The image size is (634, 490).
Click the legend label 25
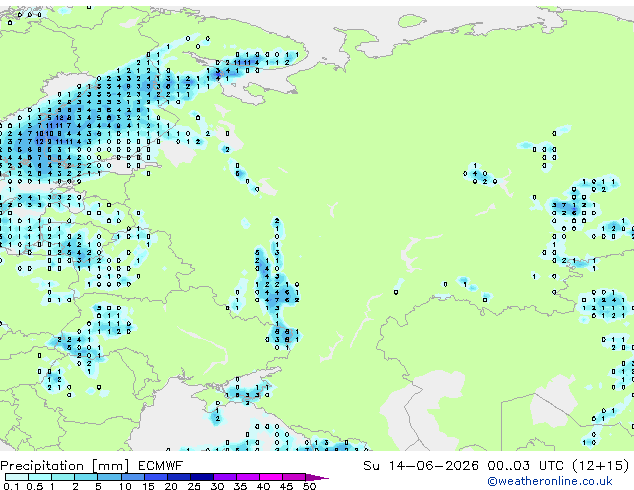(x=194, y=486)
